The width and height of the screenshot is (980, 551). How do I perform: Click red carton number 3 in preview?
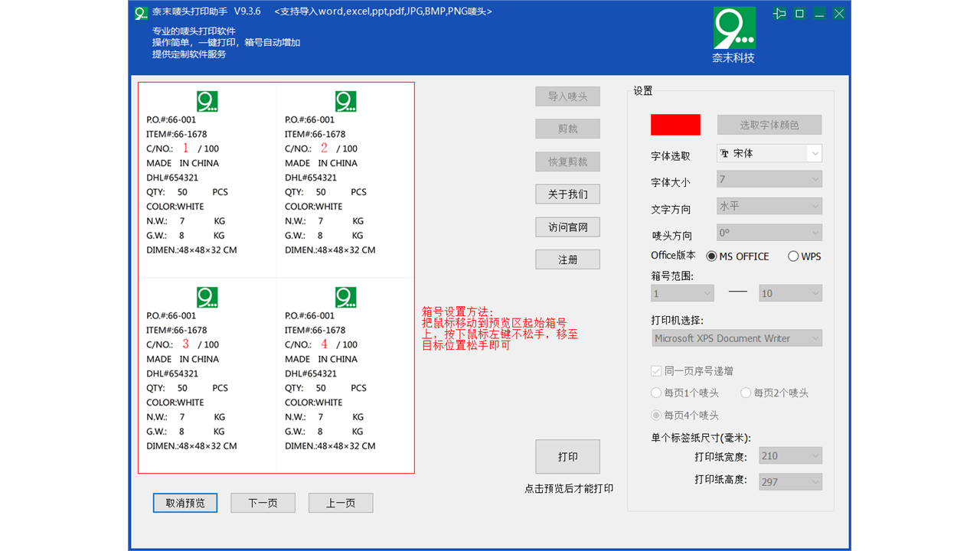186,344
